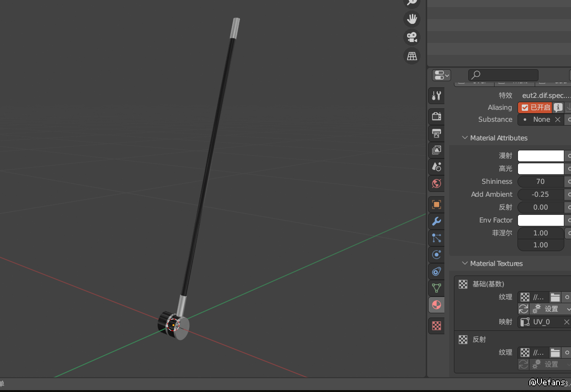The image size is (571, 392).
Task: Click the pan view hand icon
Action: pos(411,19)
